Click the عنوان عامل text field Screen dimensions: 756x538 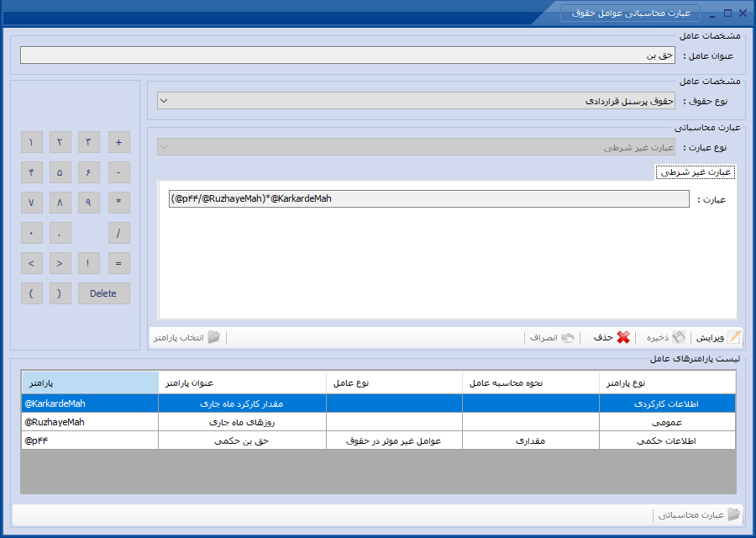click(348, 55)
